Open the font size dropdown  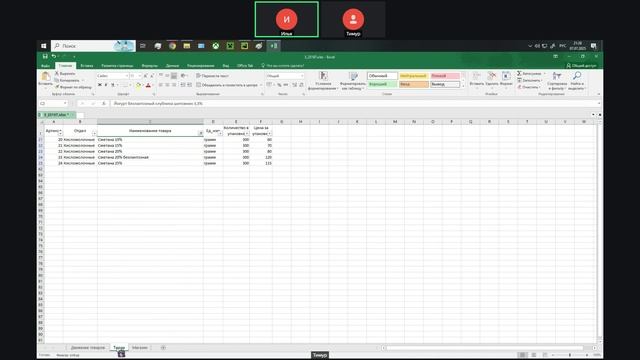pyautogui.click(x=140, y=76)
